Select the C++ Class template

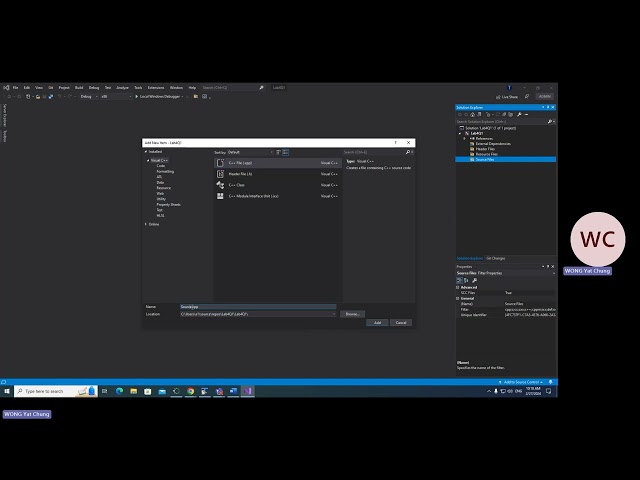point(278,185)
